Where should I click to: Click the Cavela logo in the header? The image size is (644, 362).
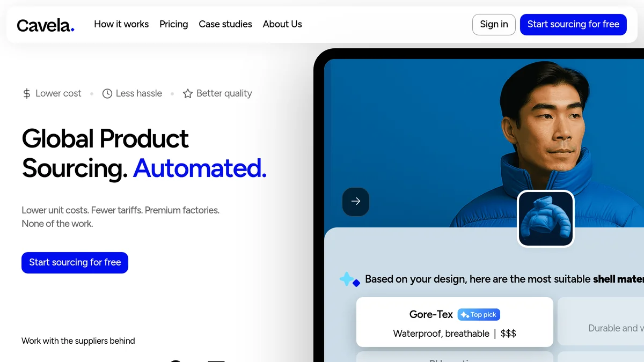tap(45, 25)
